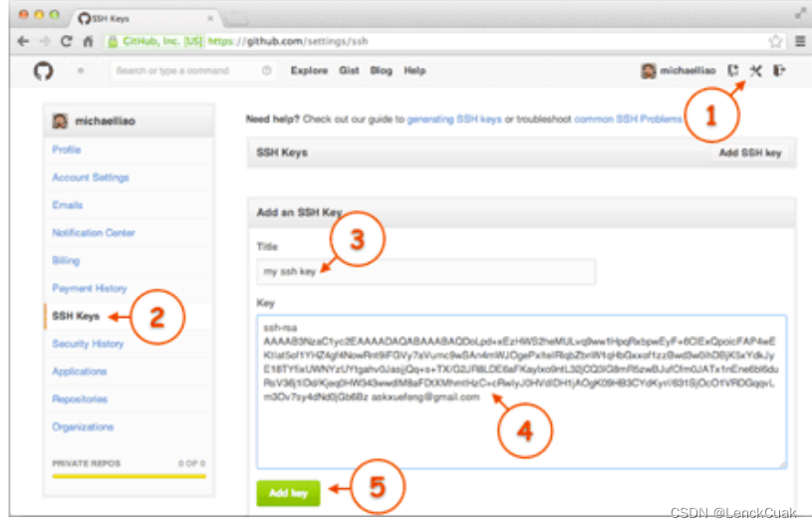Viewport: 812px width, 528px height.
Task: Click the sign out icon
Action: tap(779, 71)
